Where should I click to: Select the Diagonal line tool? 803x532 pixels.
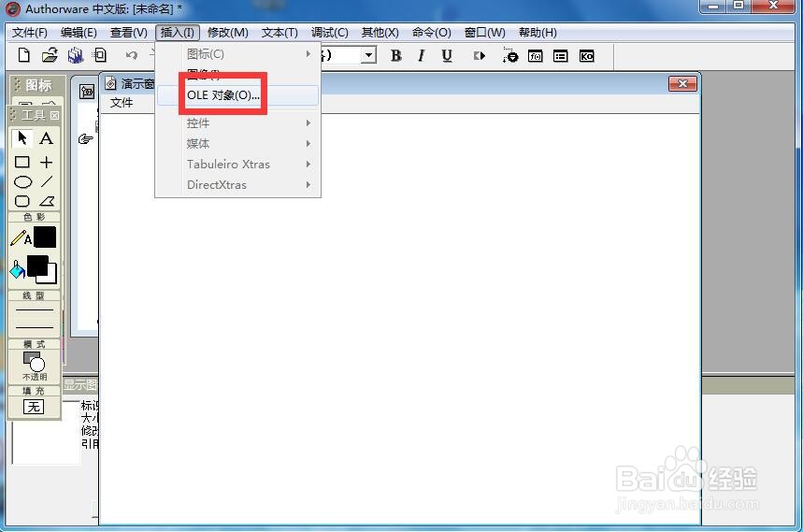pos(47,181)
